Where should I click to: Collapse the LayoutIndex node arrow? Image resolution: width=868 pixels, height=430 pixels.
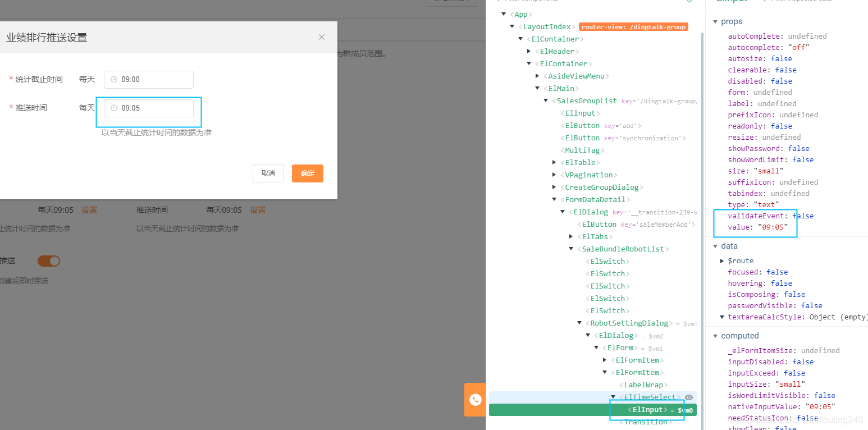click(512, 27)
